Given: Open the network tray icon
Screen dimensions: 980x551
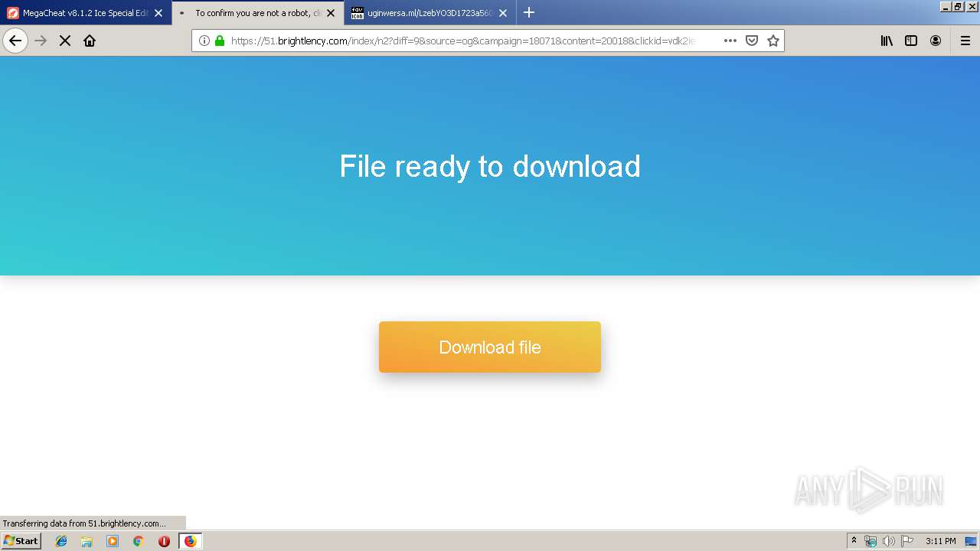Looking at the screenshot, I should [x=871, y=541].
